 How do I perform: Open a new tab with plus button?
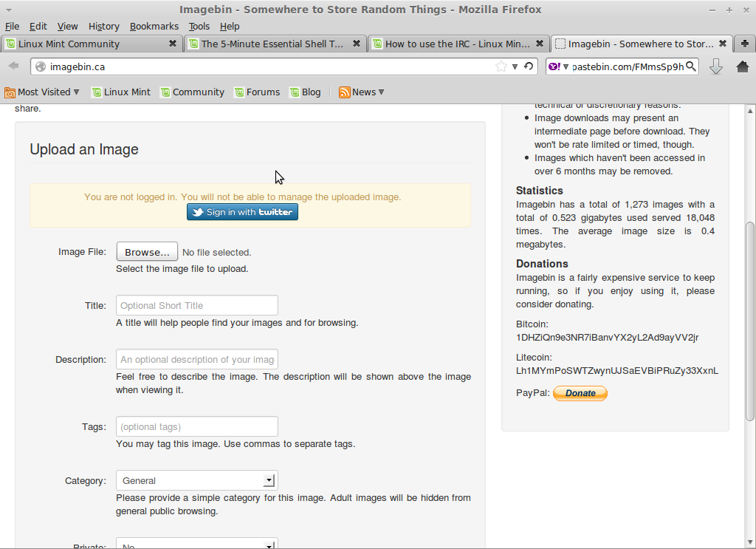pyautogui.click(x=744, y=44)
